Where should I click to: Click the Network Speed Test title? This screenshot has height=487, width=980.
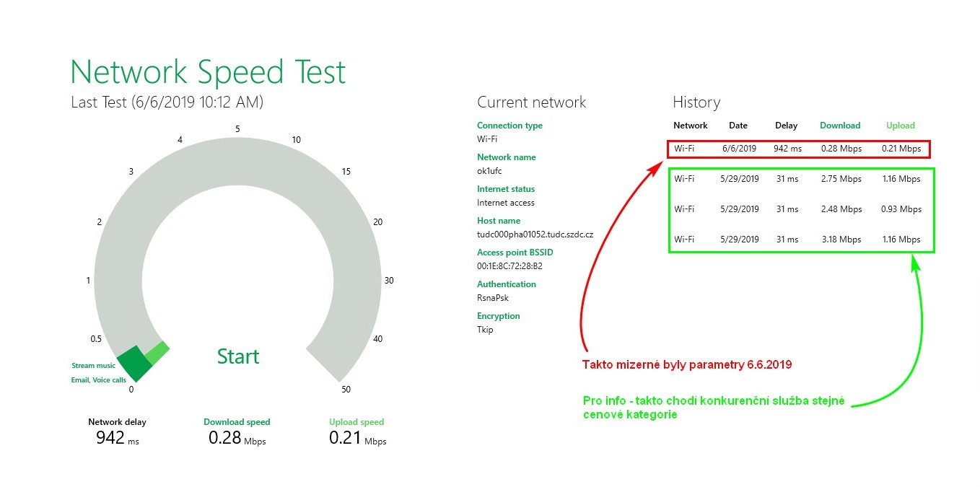coord(208,72)
